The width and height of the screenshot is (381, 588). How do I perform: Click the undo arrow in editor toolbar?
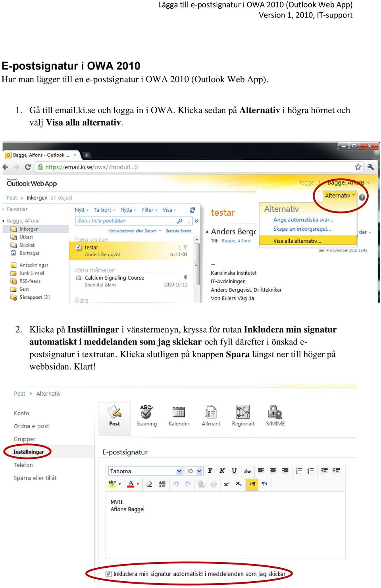[x=176, y=484]
